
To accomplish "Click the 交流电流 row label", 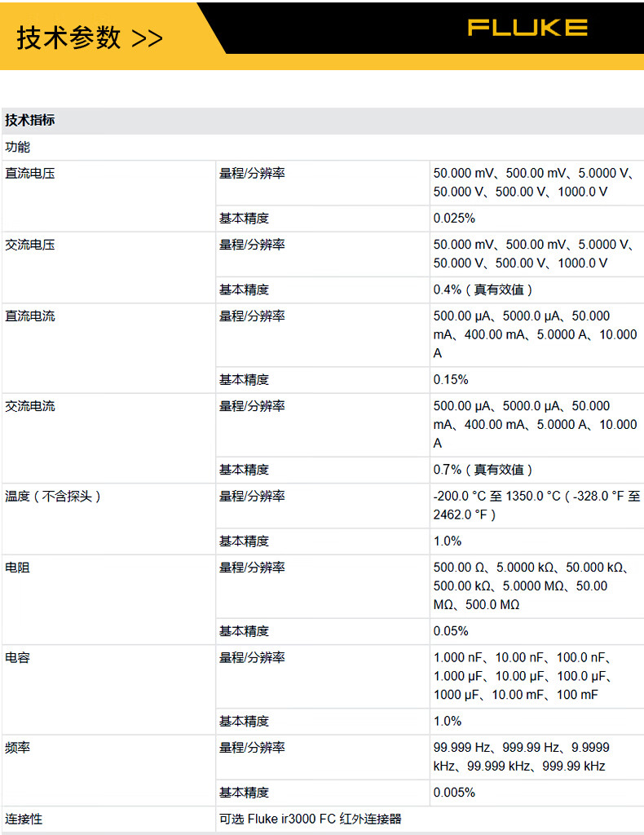I will [x=30, y=406].
